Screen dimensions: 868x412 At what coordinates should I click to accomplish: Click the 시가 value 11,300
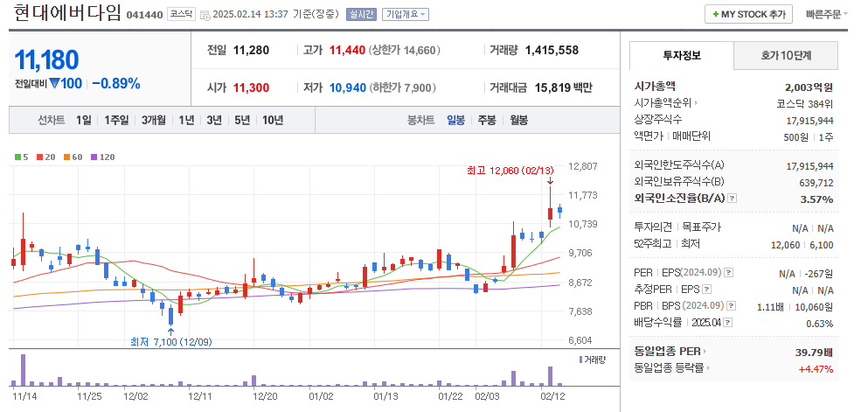point(252,87)
